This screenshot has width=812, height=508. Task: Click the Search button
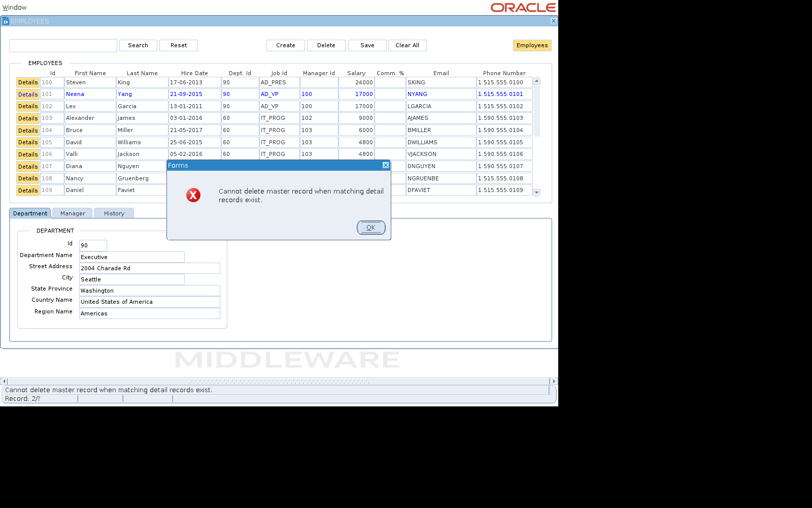[138, 45]
